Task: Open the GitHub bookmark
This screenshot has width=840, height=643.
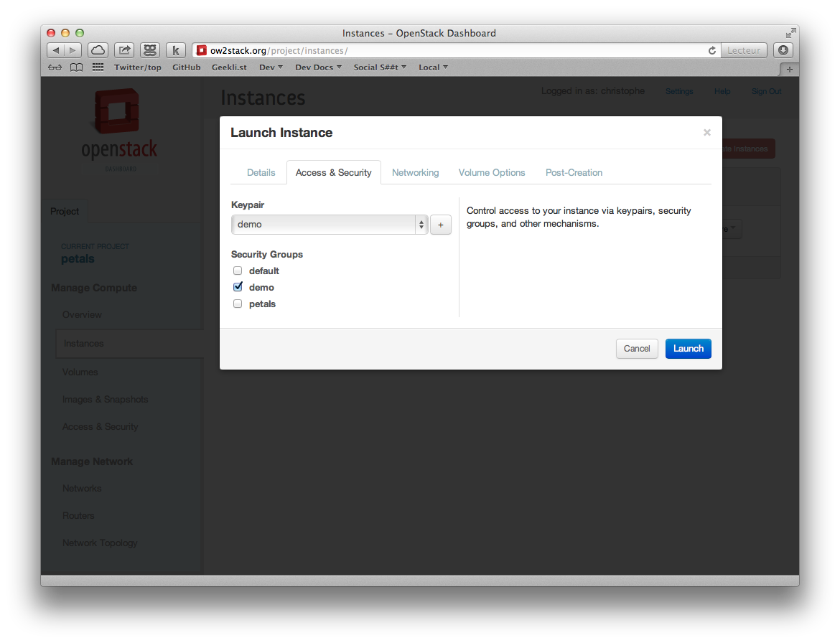Action: point(187,67)
